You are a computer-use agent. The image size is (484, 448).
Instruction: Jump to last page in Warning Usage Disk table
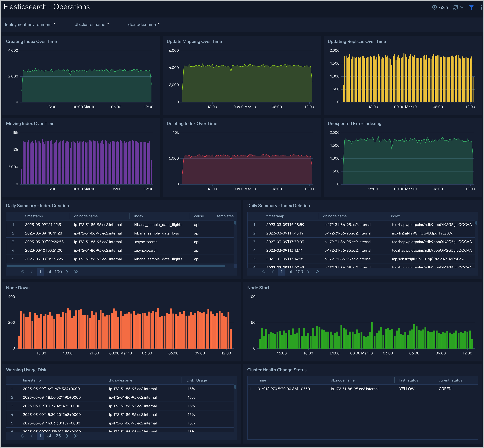(76, 436)
